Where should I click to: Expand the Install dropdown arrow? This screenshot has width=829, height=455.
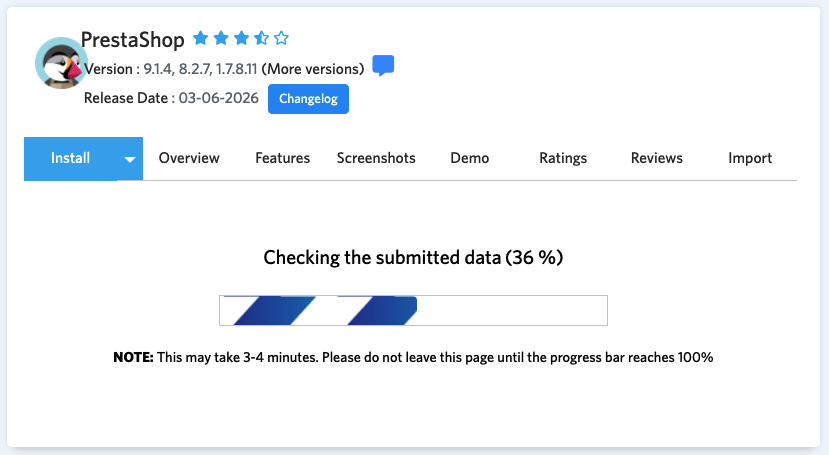(x=130, y=159)
